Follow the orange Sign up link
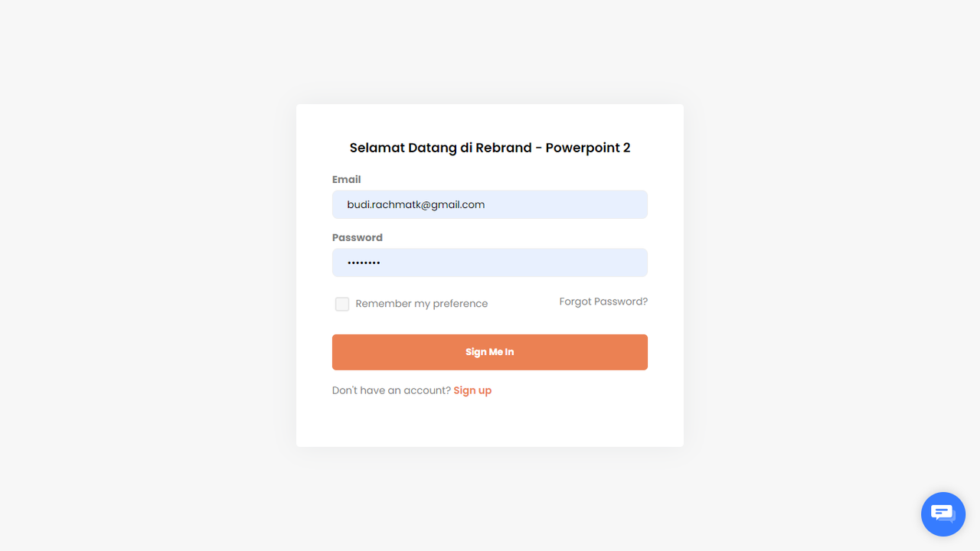The height and width of the screenshot is (551, 980). pos(472,390)
